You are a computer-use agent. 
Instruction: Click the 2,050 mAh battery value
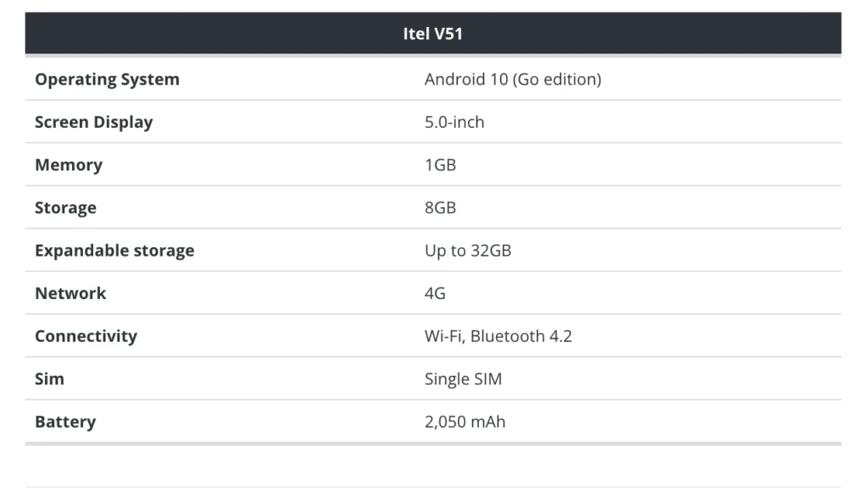pyautogui.click(x=465, y=422)
